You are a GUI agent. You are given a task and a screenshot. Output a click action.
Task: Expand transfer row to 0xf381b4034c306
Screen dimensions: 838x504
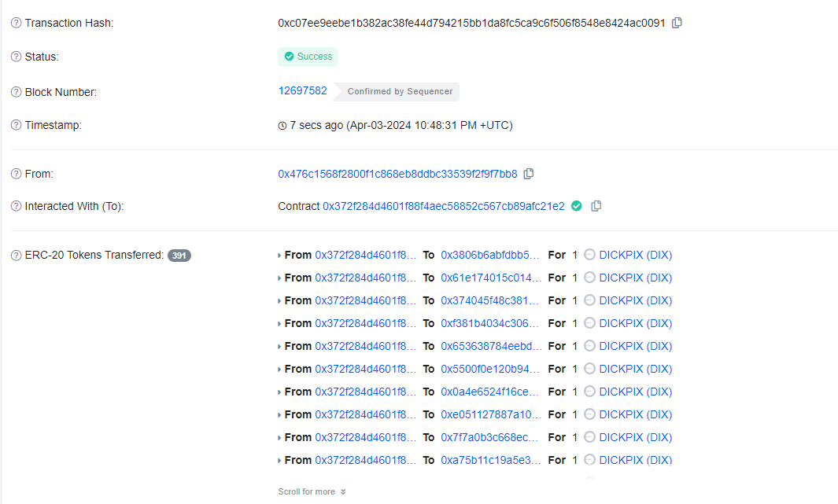tap(279, 324)
